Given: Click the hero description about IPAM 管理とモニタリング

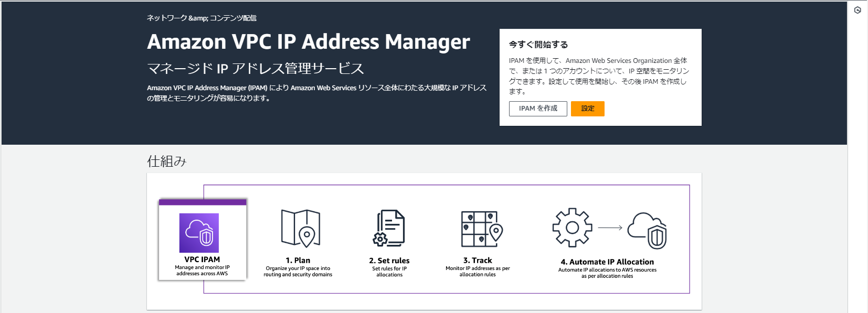Looking at the screenshot, I should pos(316,93).
